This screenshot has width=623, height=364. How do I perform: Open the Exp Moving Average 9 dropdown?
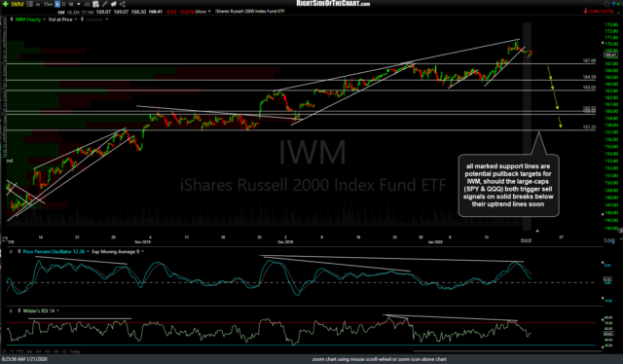point(143,251)
